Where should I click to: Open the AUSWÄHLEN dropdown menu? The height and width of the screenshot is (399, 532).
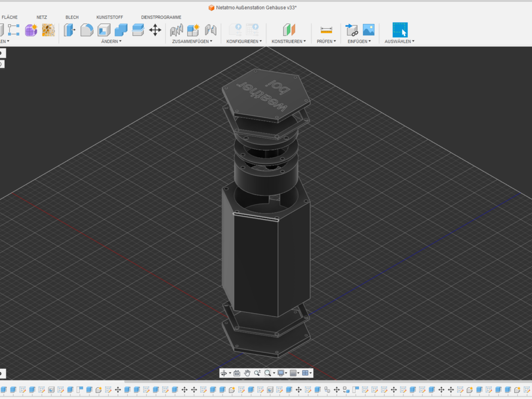click(x=399, y=41)
